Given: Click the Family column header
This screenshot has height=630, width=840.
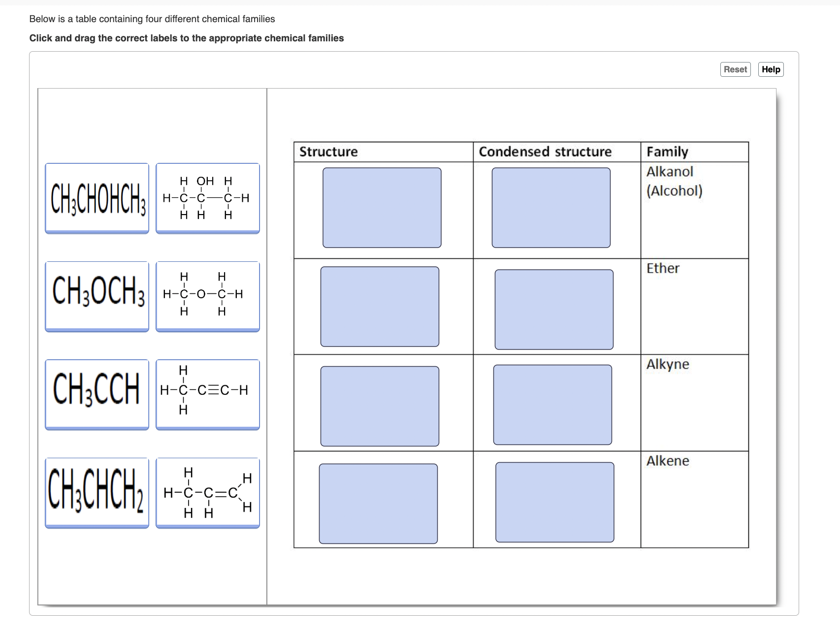Looking at the screenshot, I should 667,152.
